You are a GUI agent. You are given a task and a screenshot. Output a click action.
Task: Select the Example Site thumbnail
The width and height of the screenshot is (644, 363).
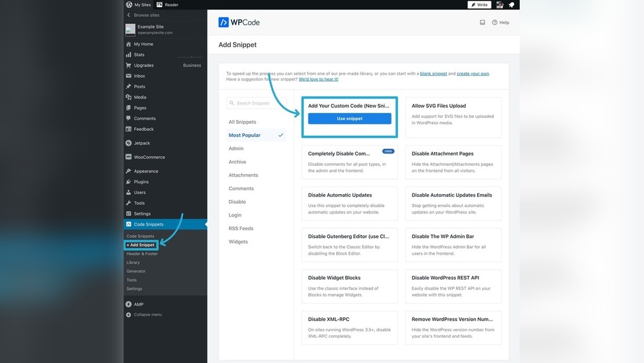click(x=130, y=30)
